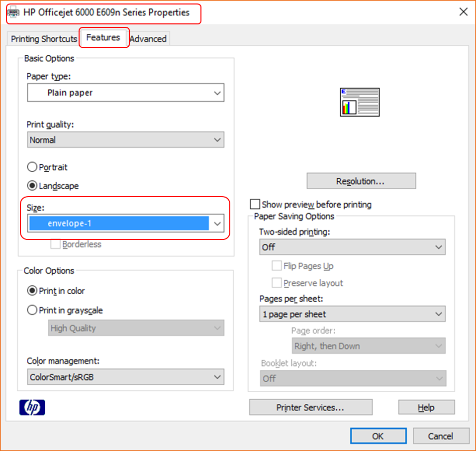Close the Properties dialog
The width and height of the screenshot is (476, 451).
point(463,12)
